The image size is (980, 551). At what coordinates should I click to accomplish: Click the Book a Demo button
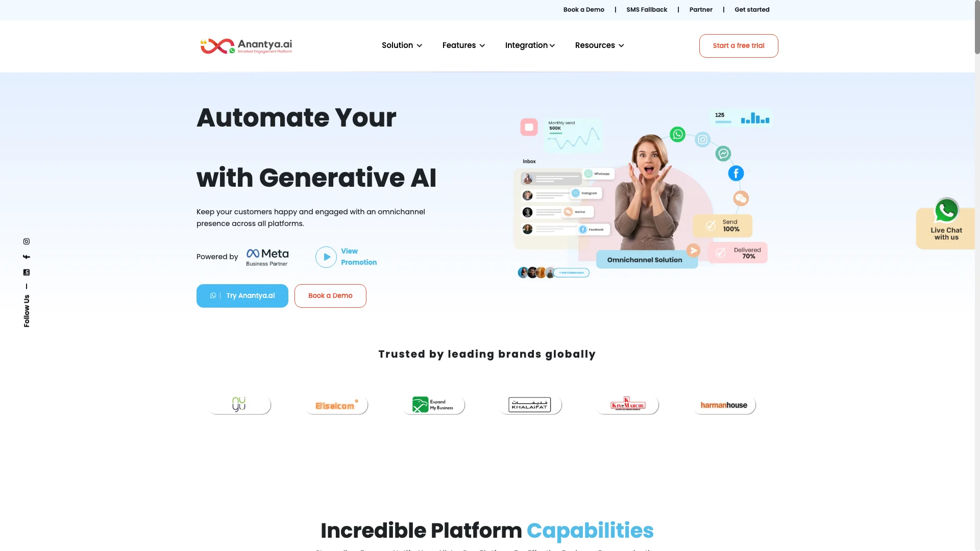point(330,295)
